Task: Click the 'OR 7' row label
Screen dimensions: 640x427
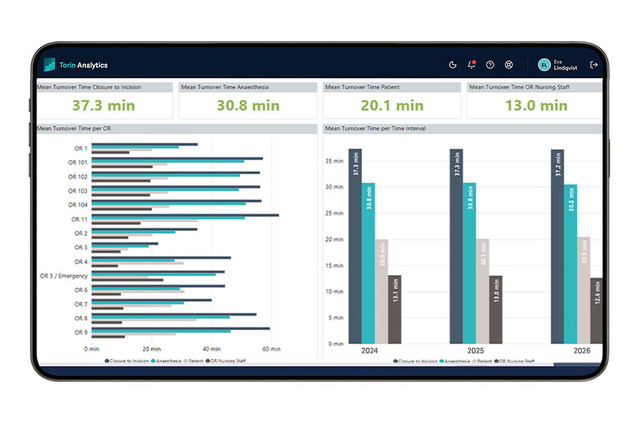Action: (81, 304)
